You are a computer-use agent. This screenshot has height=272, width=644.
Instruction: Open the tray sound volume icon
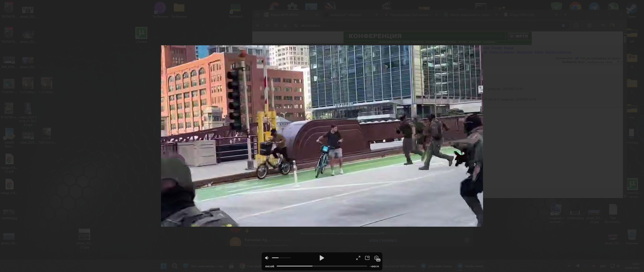[618, 266]
